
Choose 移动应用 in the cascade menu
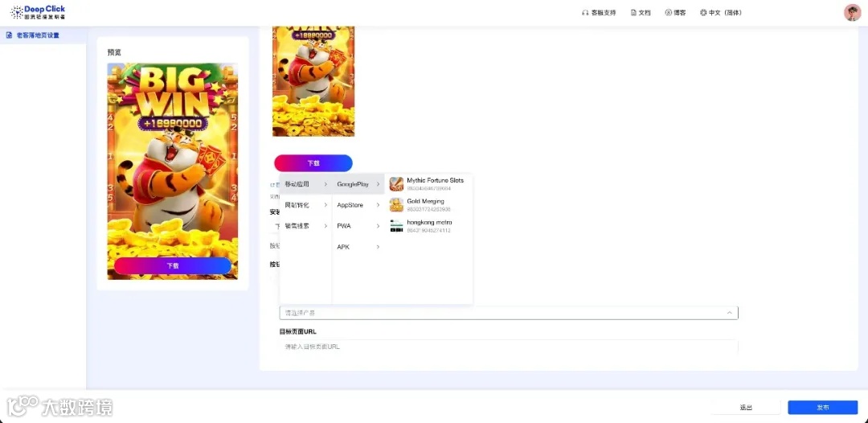click(305, 184)
